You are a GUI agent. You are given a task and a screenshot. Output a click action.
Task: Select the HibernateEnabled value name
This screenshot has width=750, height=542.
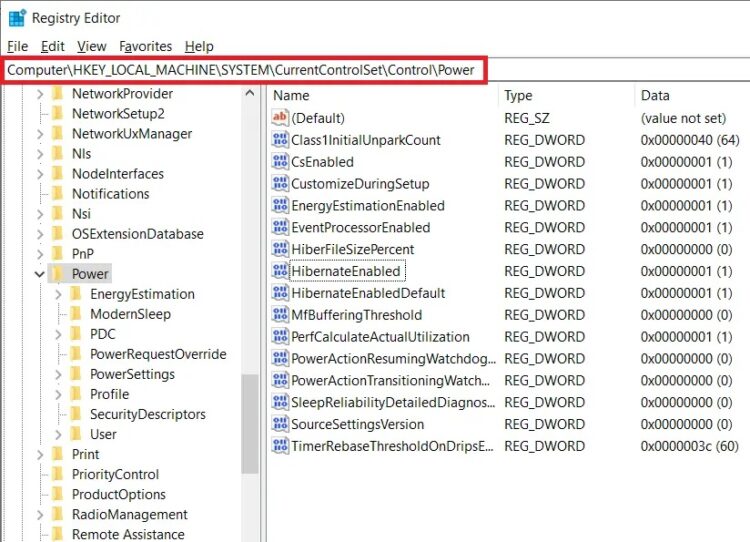point(346,271)
